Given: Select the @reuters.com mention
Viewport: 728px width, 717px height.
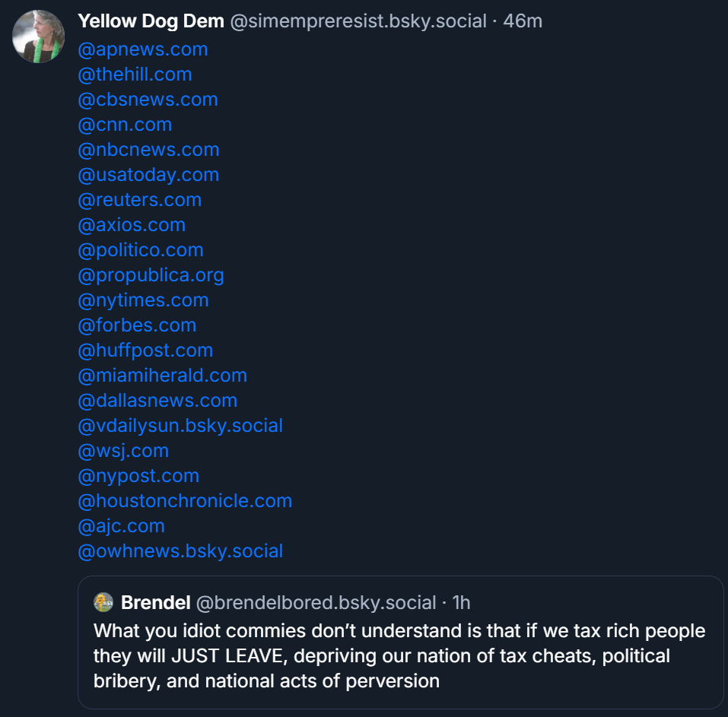Looking at the screenshot, I should [139, 200].
